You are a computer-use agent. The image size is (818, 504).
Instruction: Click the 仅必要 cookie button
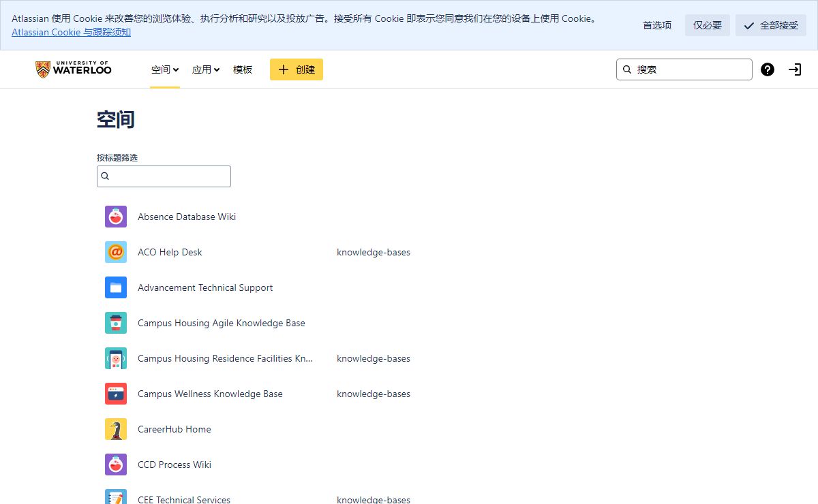(708, 25)
